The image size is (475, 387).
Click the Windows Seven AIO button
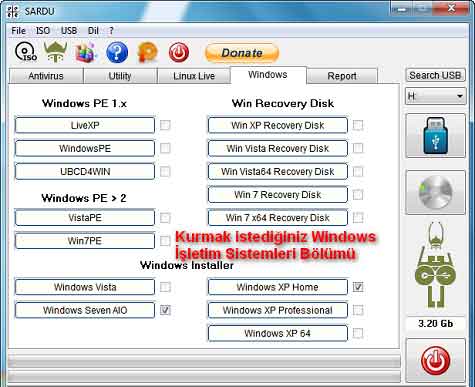point(85,310)
